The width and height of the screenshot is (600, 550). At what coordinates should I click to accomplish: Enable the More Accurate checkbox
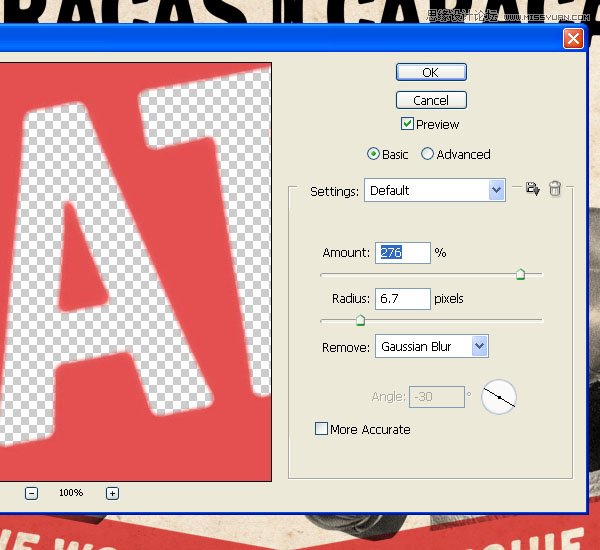[321, 429]
